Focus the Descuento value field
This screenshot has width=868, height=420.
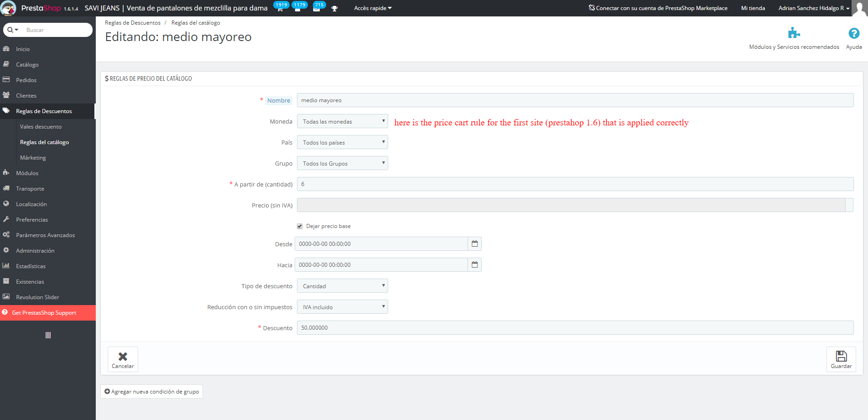point(575,328)
